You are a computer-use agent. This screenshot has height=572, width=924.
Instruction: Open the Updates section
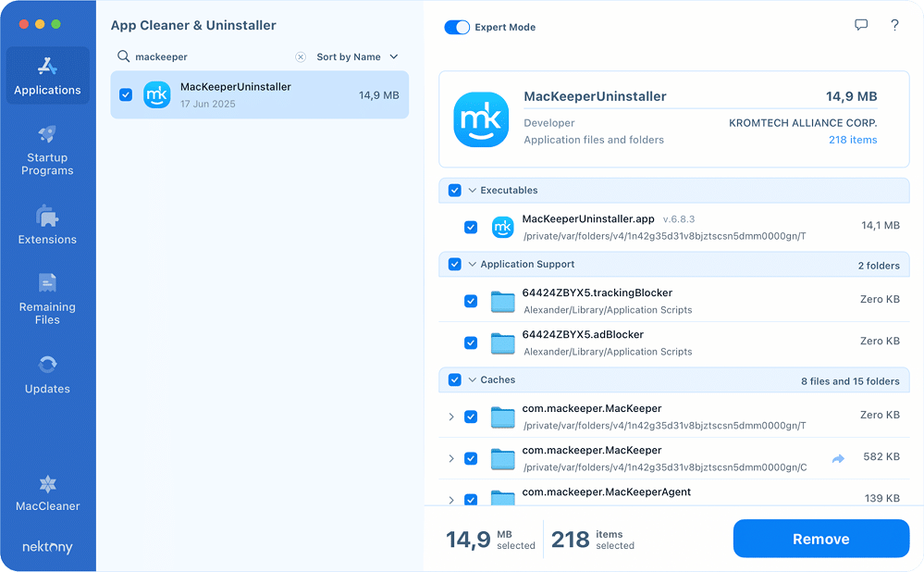(47, 374)
